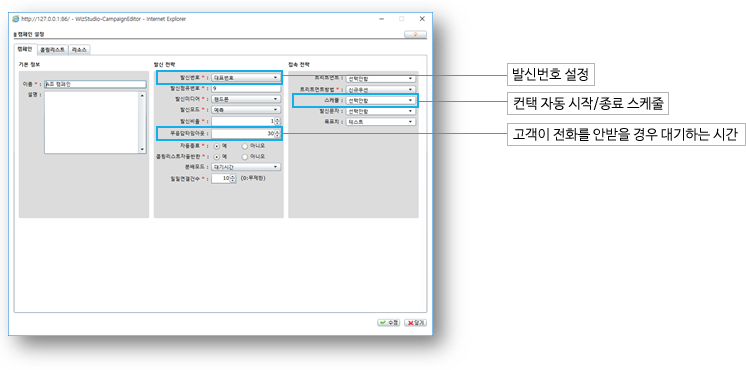746x370 pixels.
Task: Click the 일일연결건수 spinner field showing 10
Action: [223, 178]
